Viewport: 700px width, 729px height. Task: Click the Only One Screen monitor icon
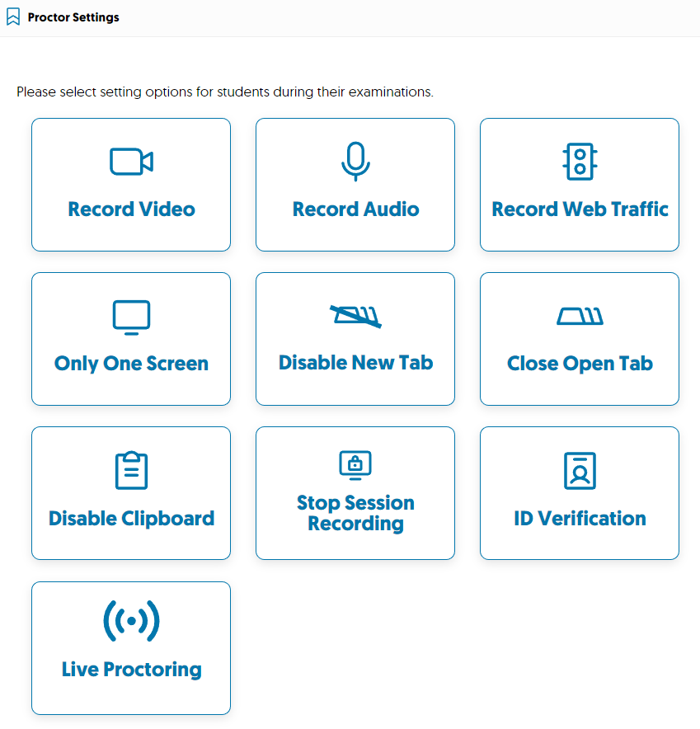tap(130, 316)
